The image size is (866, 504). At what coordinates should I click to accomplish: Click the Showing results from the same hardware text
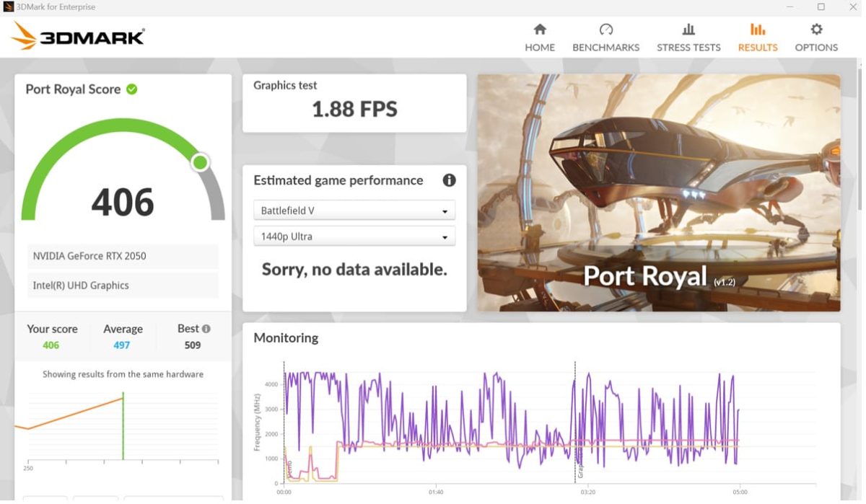coord(123,374)
